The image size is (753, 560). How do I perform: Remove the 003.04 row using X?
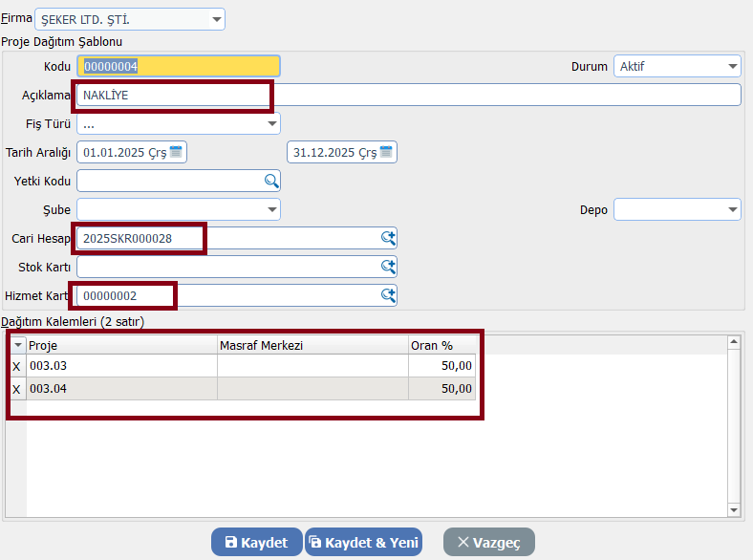point(16,389)
